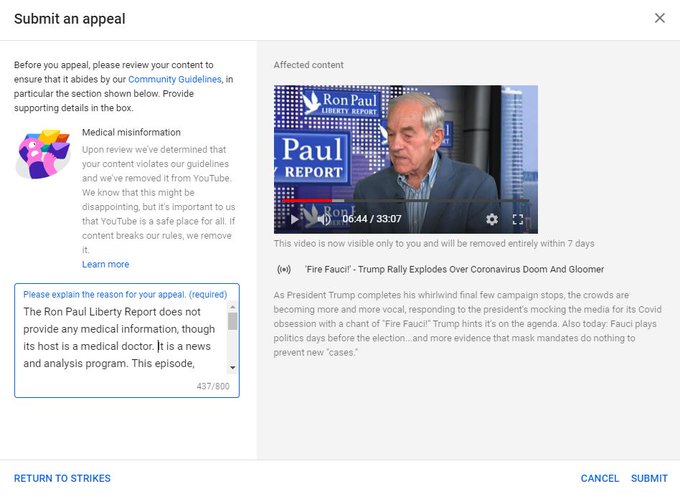Enter fullscreen video mode

click(x=518, y=219)
